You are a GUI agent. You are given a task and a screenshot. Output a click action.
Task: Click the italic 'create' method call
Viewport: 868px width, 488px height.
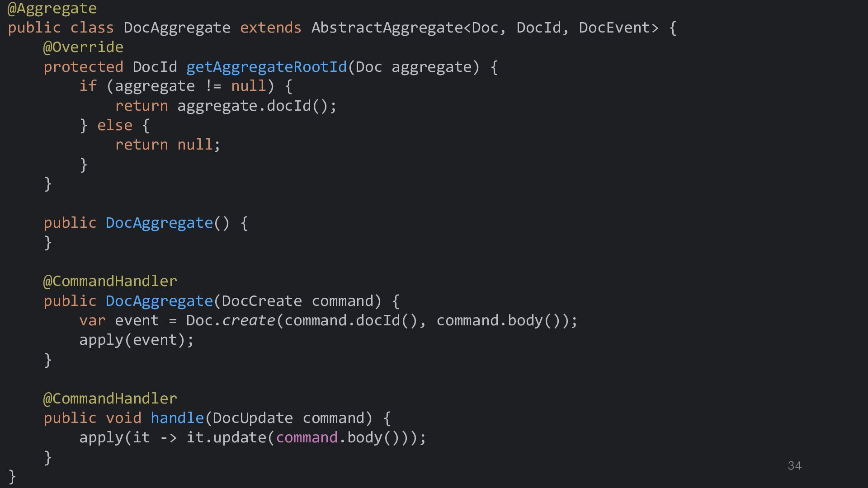(248, 321)
